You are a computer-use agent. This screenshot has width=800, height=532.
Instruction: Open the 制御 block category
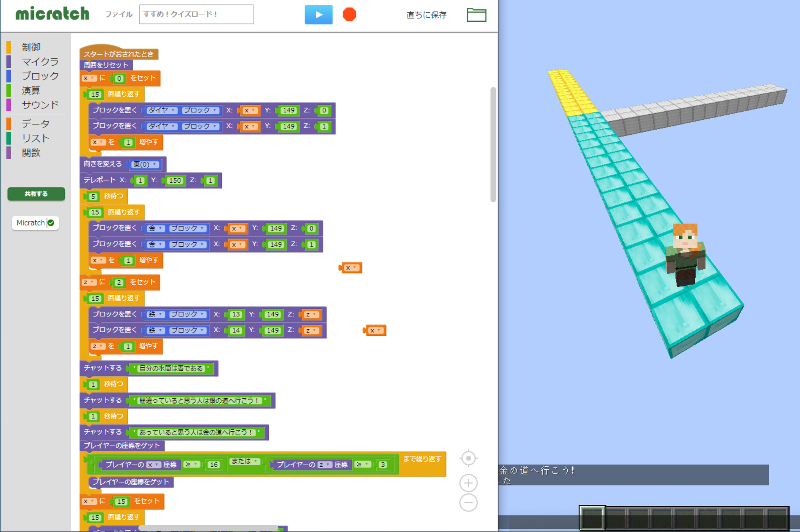click(x=31, y=47)
